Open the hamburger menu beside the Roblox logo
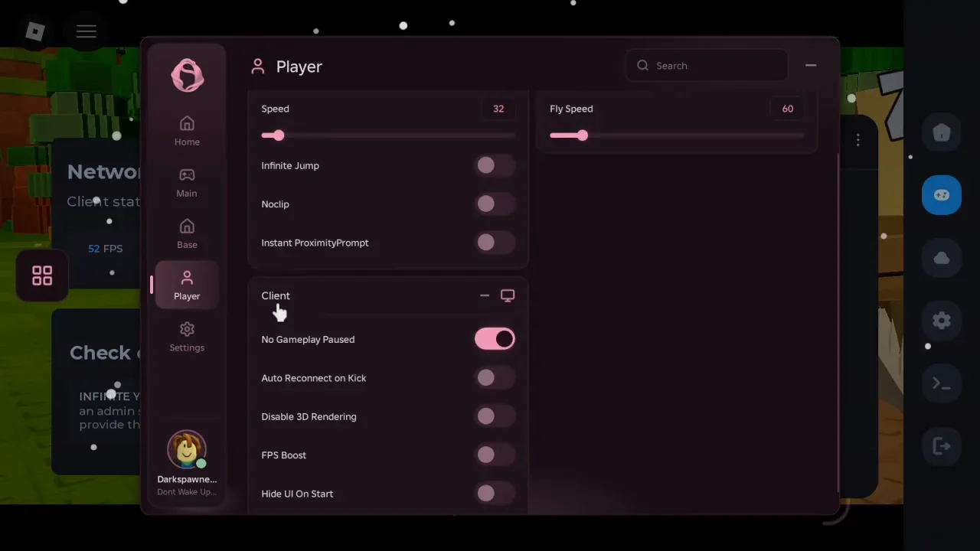The height and width of the screenshot is (551, 980). click(87, 31)
